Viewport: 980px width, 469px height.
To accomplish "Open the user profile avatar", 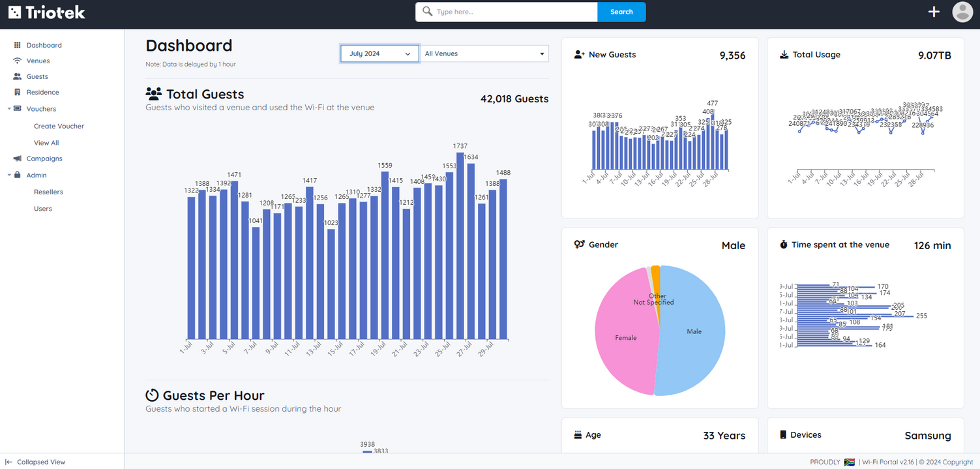I will click(962, 12).
